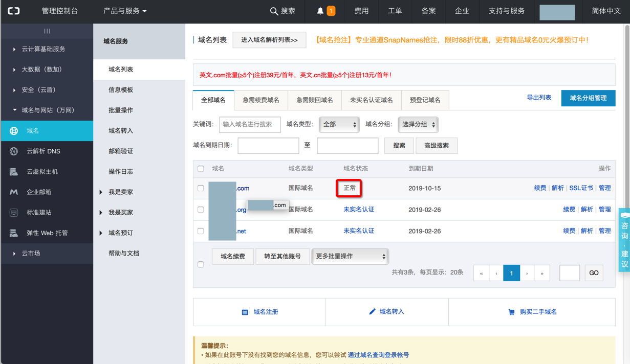Switch to the 预登记域名 tab

[425, 100]
